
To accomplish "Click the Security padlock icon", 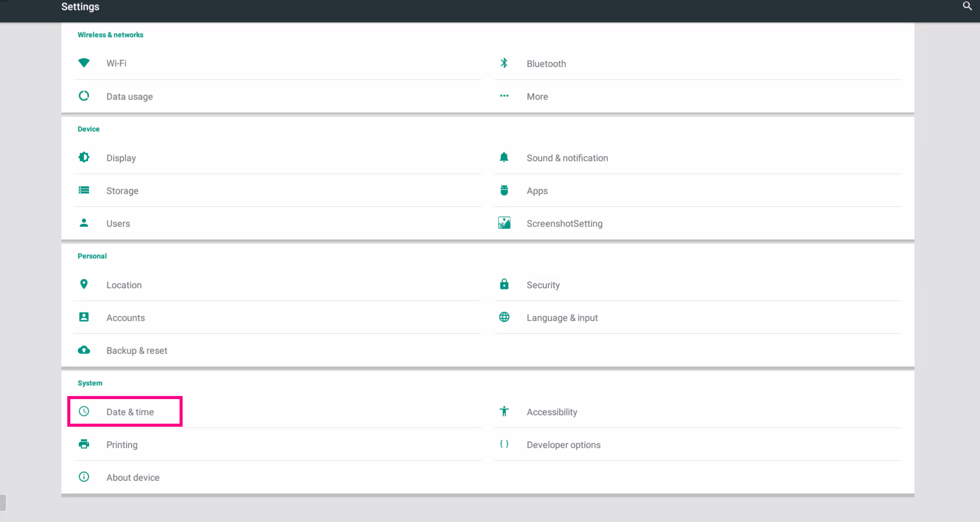I will point(504,284).
